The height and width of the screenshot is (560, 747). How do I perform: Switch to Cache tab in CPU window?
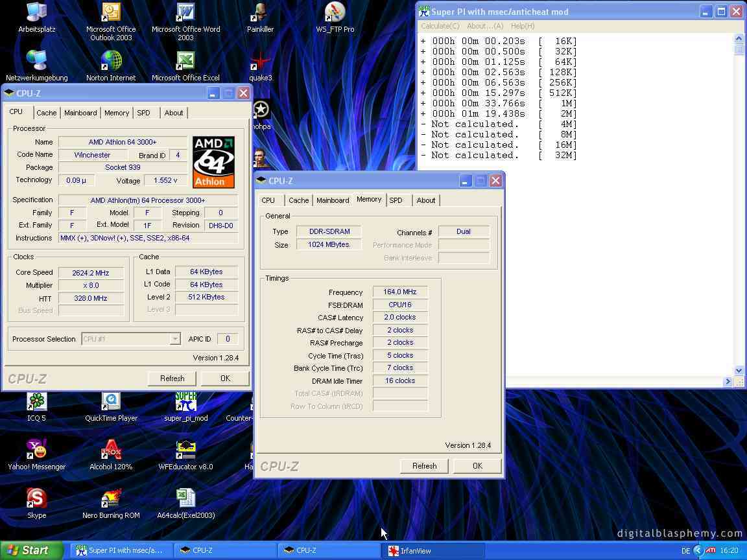[x=47, y=113]
